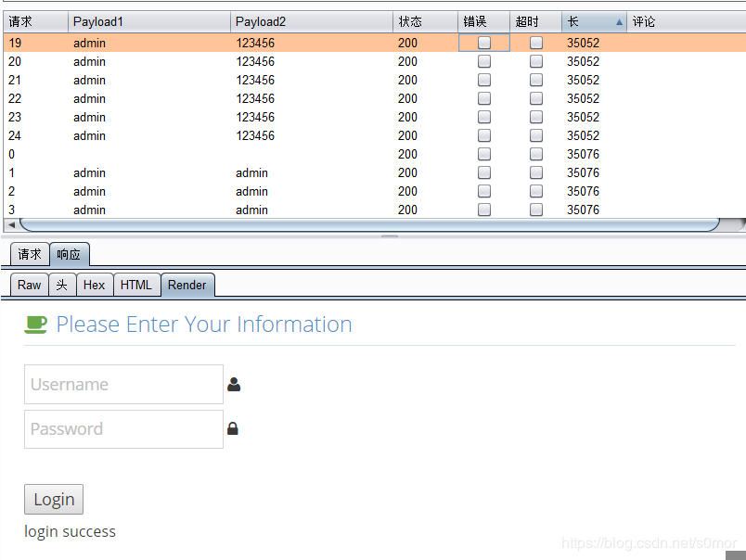746x560 pixels.
Task: Click the Login button
Action: click(x=54, y=499)
